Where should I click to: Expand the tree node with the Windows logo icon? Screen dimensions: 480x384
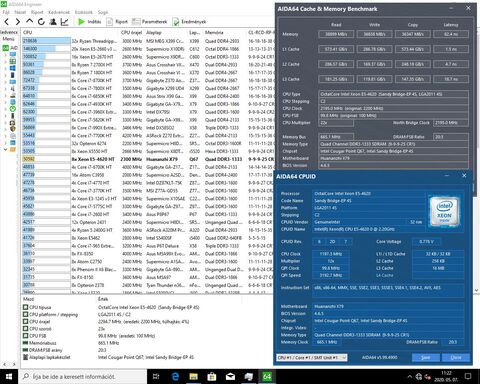pyautogui.click(x=5, y=68)
